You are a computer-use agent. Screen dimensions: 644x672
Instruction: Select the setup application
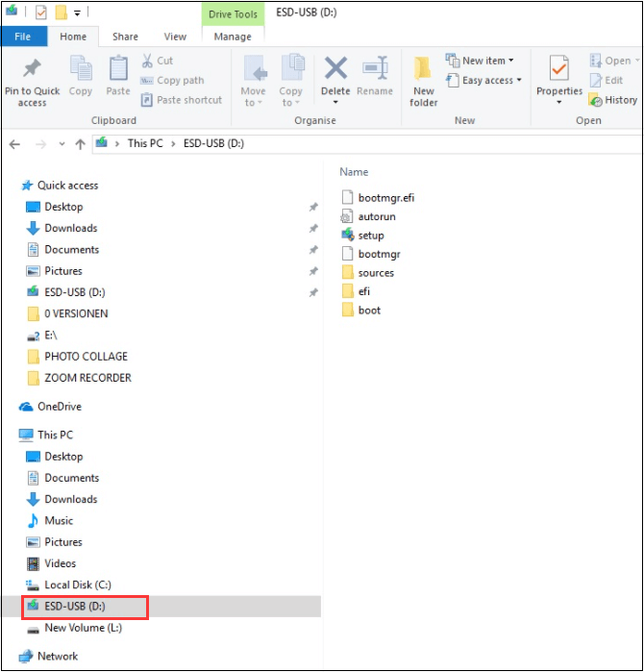tap(363, 236)
